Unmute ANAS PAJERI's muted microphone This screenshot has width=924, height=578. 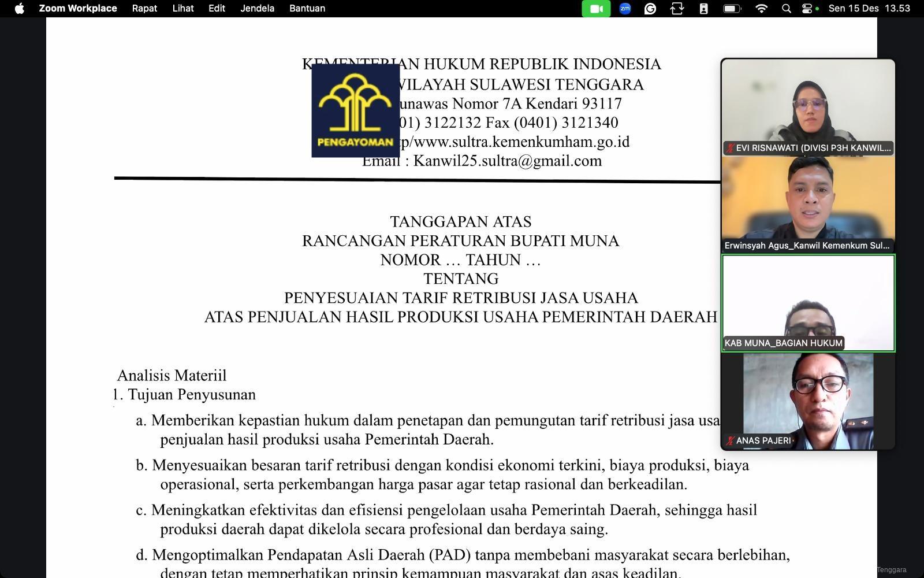pyautogui.click(x=730, y=439)
